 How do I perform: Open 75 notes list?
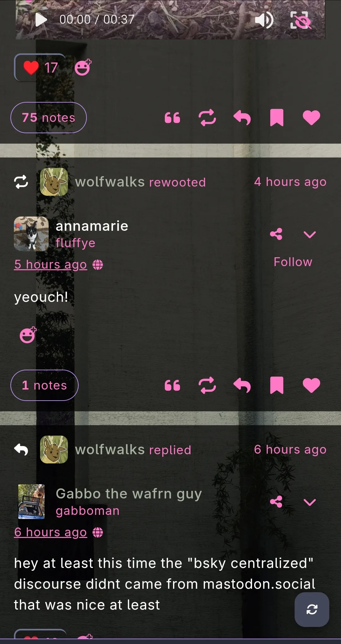49,118
